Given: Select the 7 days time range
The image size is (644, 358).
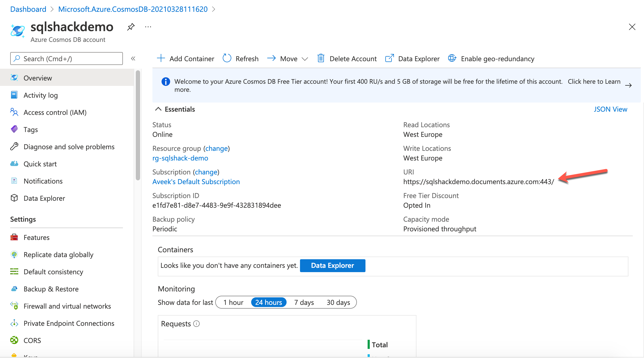Looking at the screenshot, I should click(x=304, y=302).
